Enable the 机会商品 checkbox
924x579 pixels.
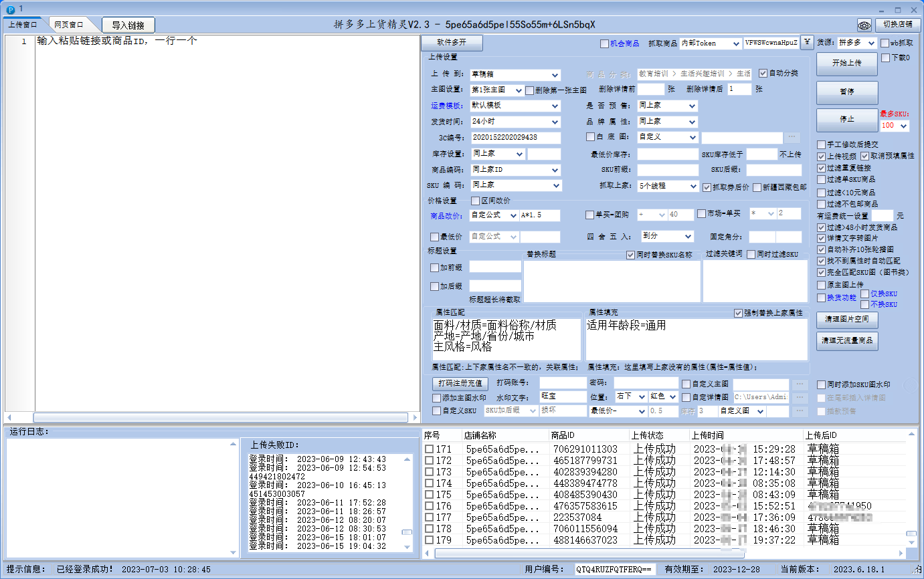coord(604,43)
